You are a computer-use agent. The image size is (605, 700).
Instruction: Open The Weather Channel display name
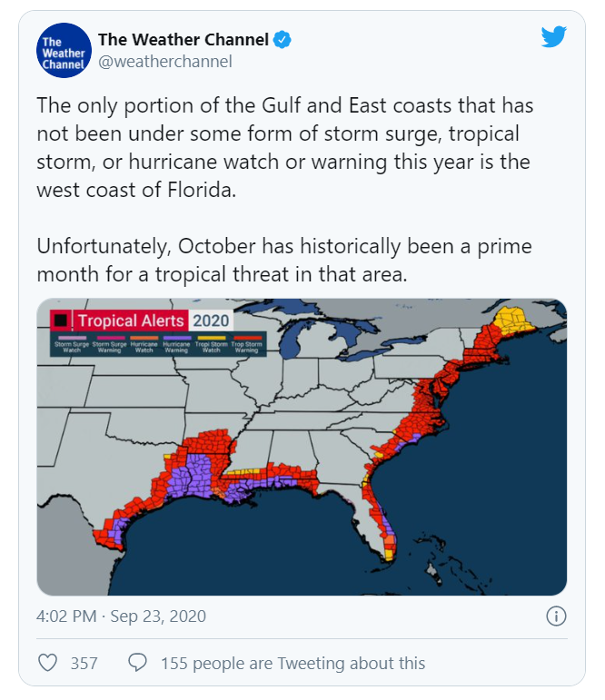[x=183, y=40]
